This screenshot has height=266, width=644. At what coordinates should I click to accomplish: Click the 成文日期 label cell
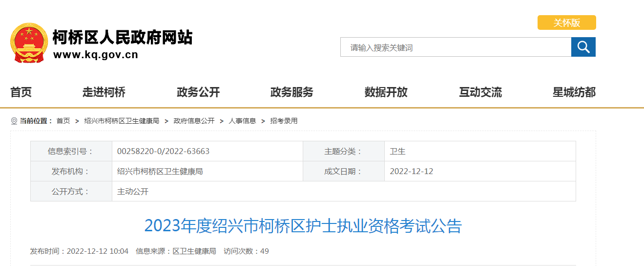tap(344, 172)
